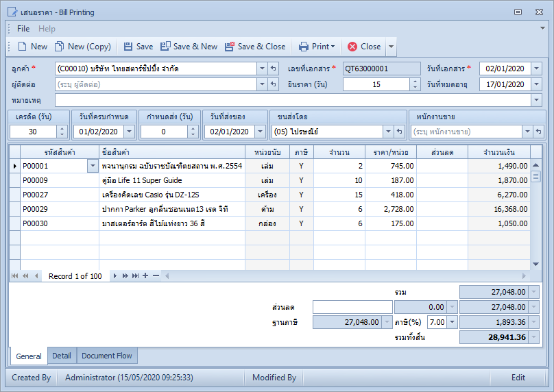Expand the tax percent 7.00 dropdown
The width and height of the screenshot is (554, 392).
point(453,322)
